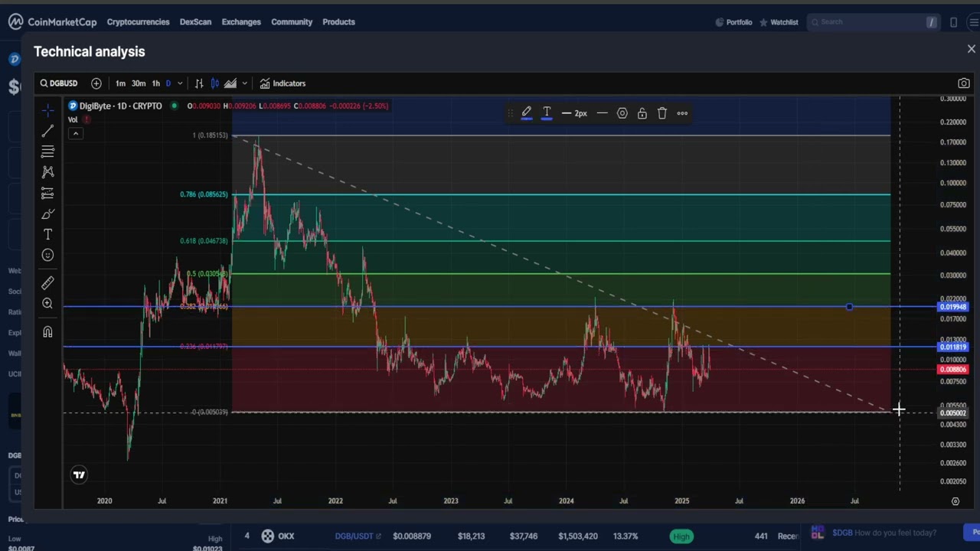Viewport: 980px width, 551px height.
Task: Focus the CoinMarketCap Search field
Action: click(x=874, y=22)
